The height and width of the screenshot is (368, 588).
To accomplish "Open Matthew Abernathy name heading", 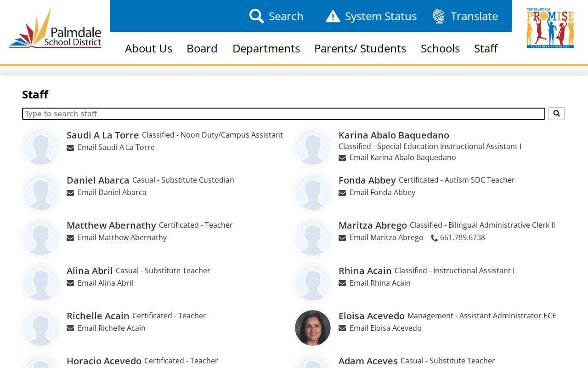I will 111,225.
